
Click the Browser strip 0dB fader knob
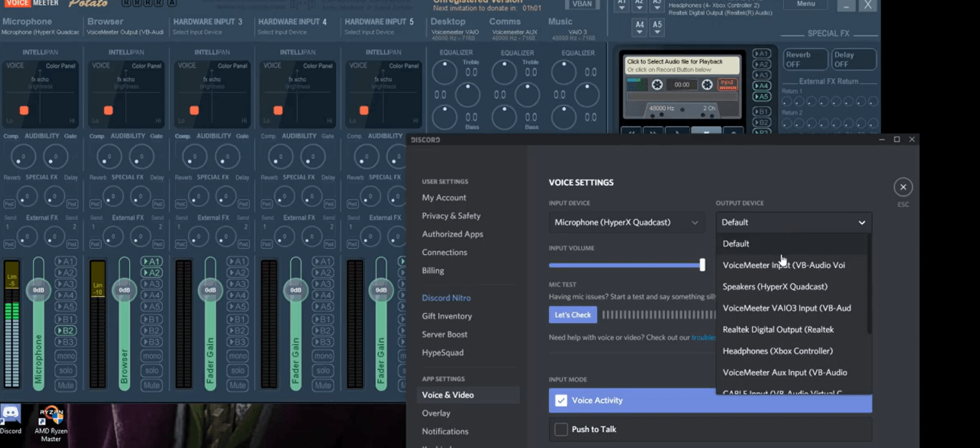tap(125, 290)
